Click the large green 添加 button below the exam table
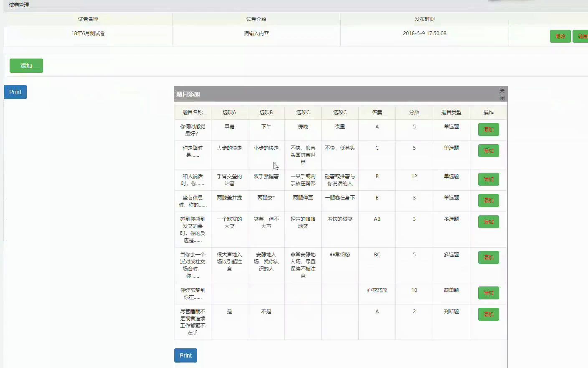 (x=26, y=66)
